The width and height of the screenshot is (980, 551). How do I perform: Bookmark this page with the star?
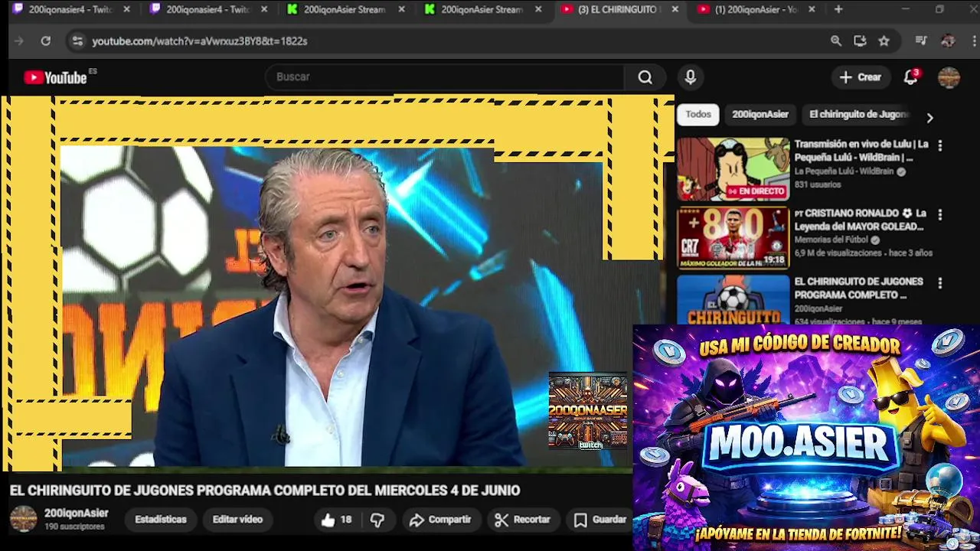coord(884,41)
